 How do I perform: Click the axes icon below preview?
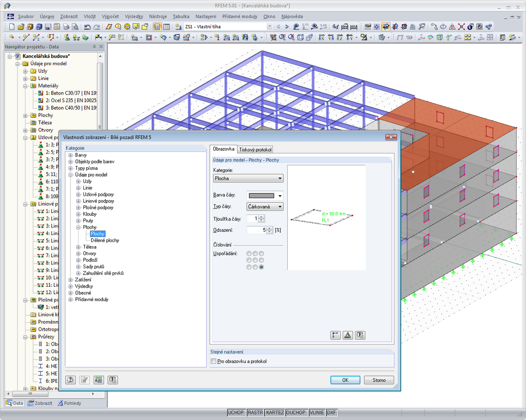tap(335, 335)
